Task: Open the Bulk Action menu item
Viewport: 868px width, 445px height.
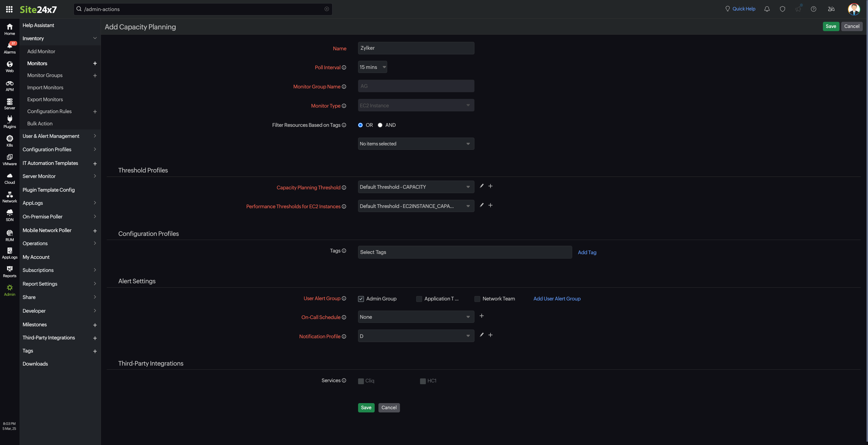Action: (x=40, y=124)
